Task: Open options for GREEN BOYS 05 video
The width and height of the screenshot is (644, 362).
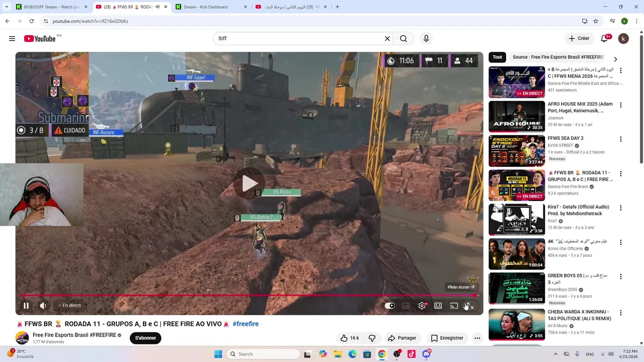Action: [620, 277]
